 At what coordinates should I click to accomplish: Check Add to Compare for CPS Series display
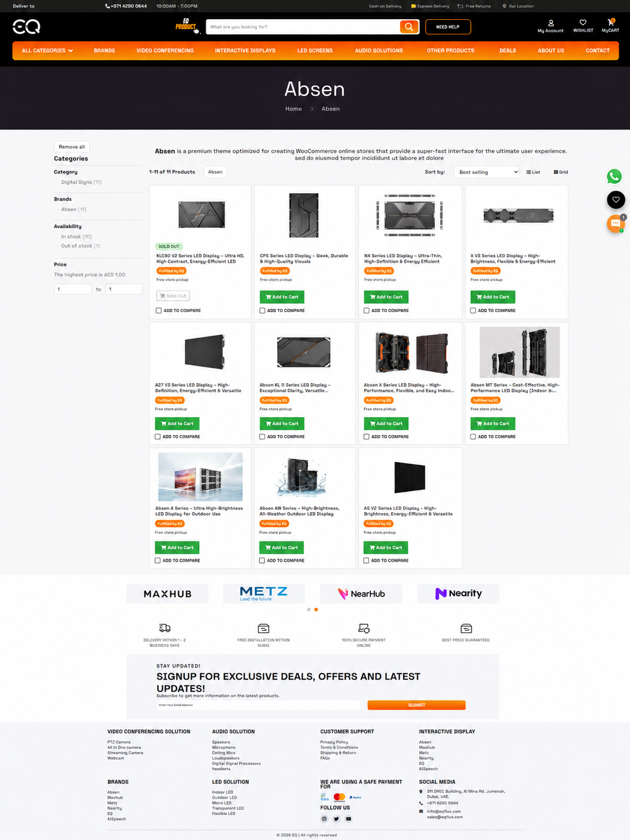tap(262, 310)
